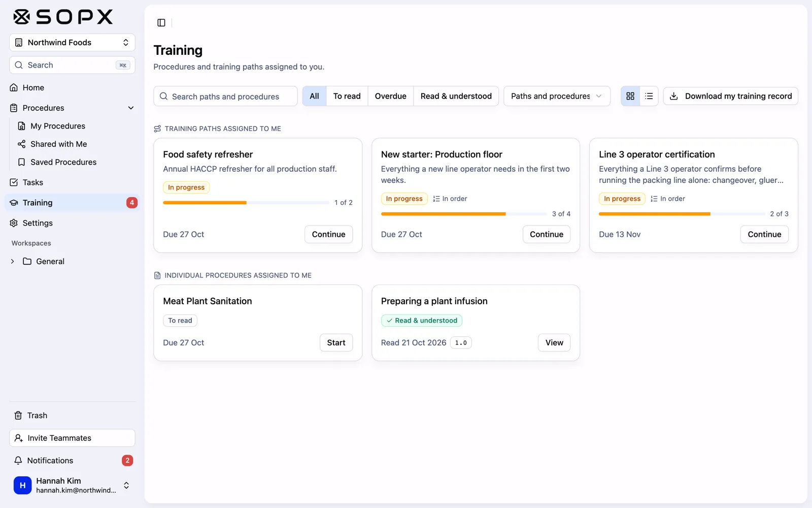This screenshot has height=508, width=812.
Task: Click the Read & understood status badge
Action: [x=421, y=321]
